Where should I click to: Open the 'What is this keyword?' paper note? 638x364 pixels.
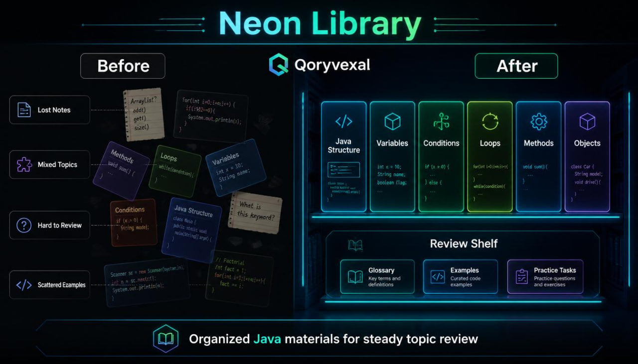click(255, 213)
